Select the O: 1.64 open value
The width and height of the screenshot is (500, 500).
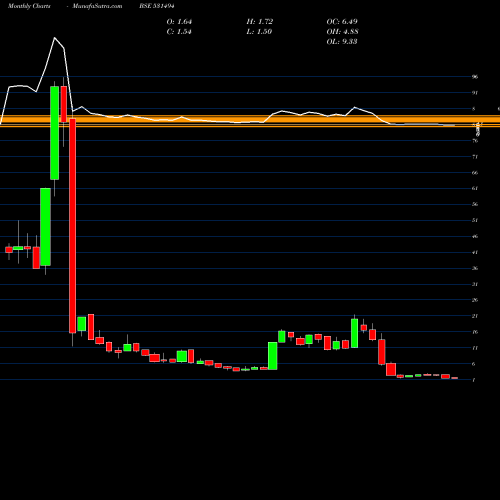179,22
